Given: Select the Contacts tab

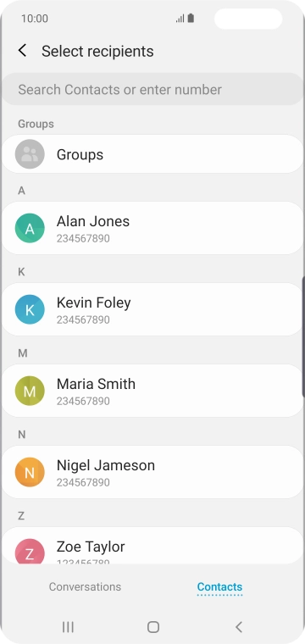Looking at the screenshot, I should point(219,587).
